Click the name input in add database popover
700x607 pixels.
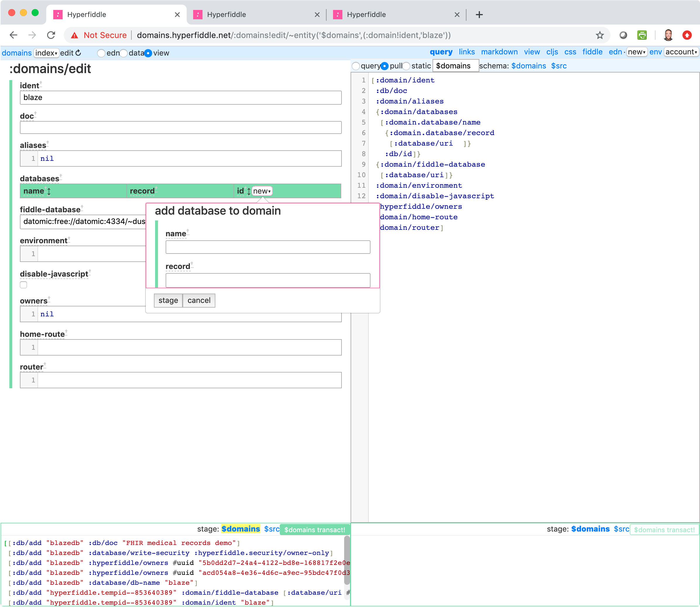coord(268,247)
